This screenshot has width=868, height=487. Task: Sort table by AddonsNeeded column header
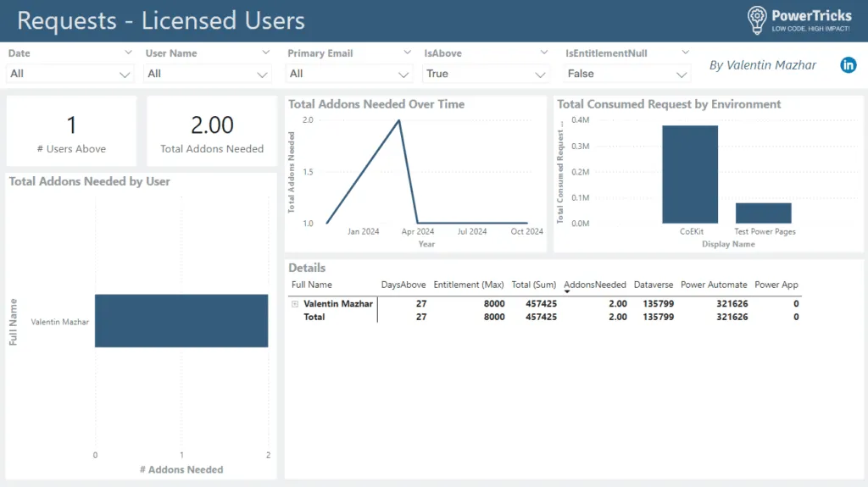594,285
